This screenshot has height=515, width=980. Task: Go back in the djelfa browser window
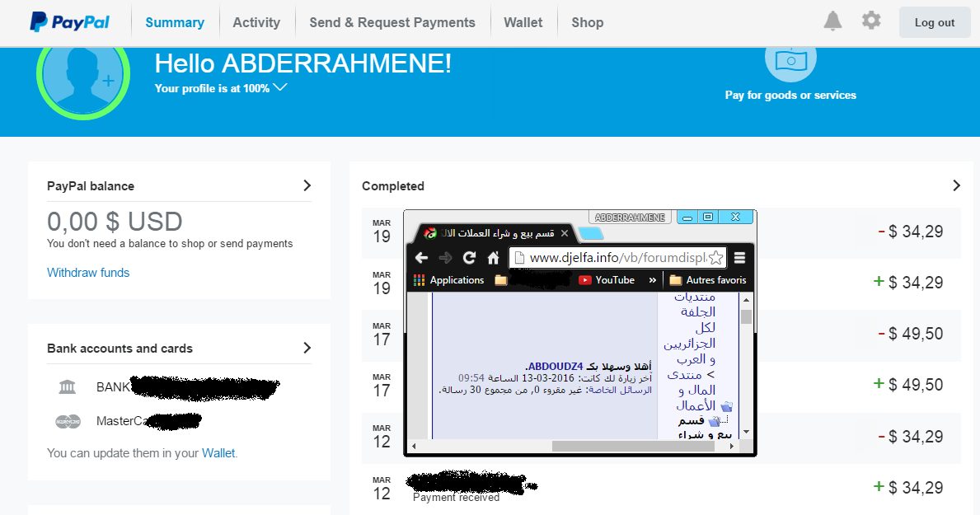point(422,257)
